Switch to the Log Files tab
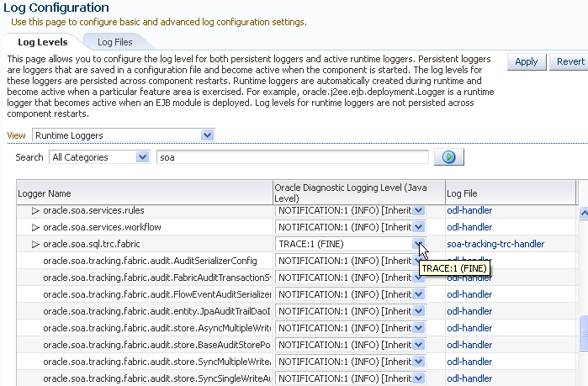 tap(114, 42)
